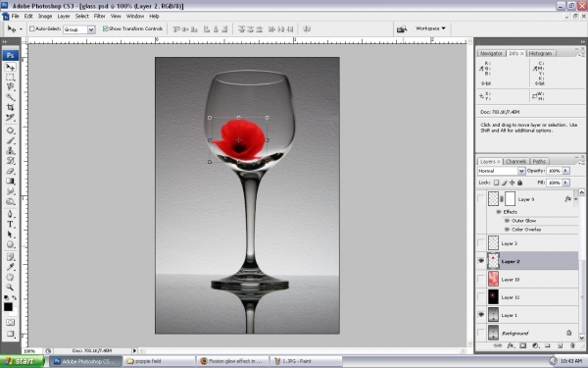Toggle Color Overlay effect visibility eye
Screen dimensions: 588x368
tap(507, 229)
